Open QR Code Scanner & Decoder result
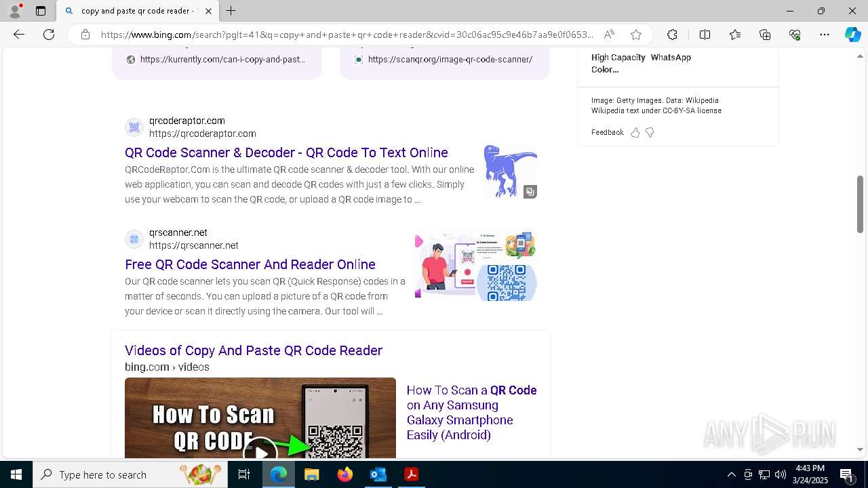The height and width of the screenshot is (488, 868). (x=286, y=152)
